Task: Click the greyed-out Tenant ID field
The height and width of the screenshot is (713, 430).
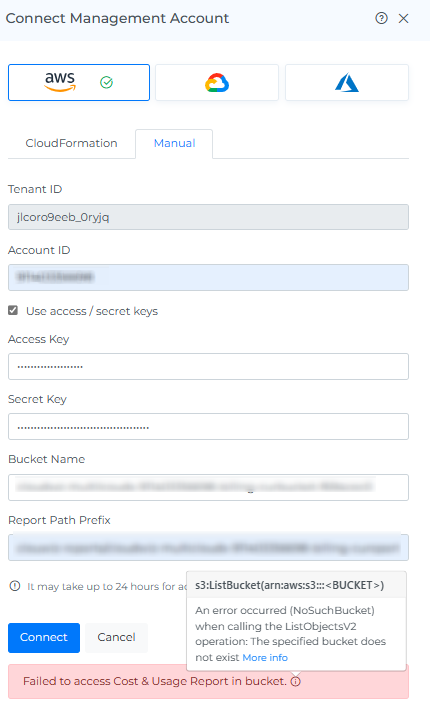Action: (208, 217)
